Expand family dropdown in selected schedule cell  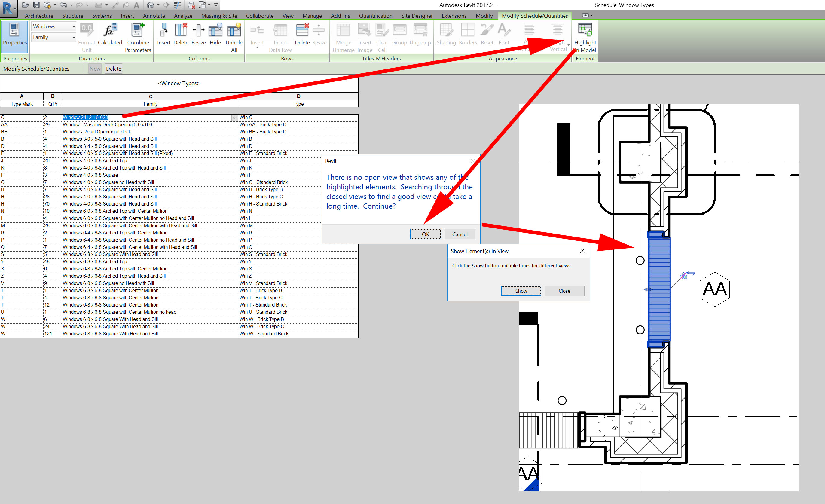coord(235,118)
